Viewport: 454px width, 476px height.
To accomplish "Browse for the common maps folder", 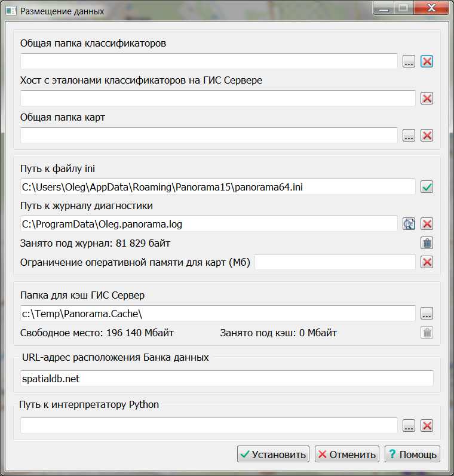I will [409, 136].
